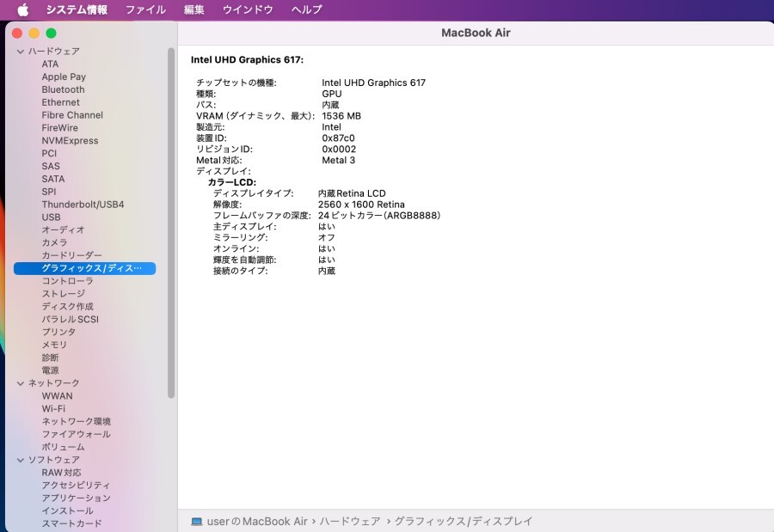
Task: Select Bluetooth in sidebar
Action: point(63,90)
